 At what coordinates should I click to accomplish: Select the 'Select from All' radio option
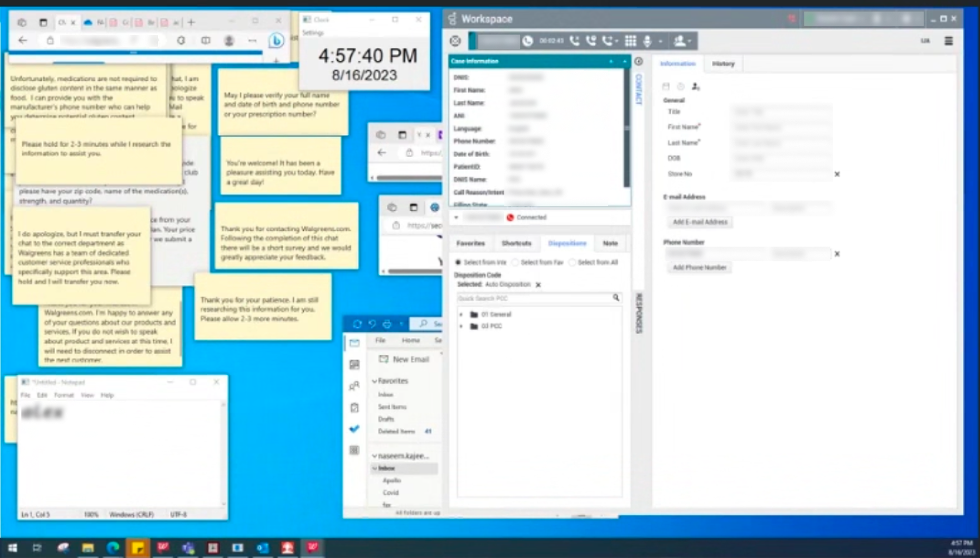point(572,262)
